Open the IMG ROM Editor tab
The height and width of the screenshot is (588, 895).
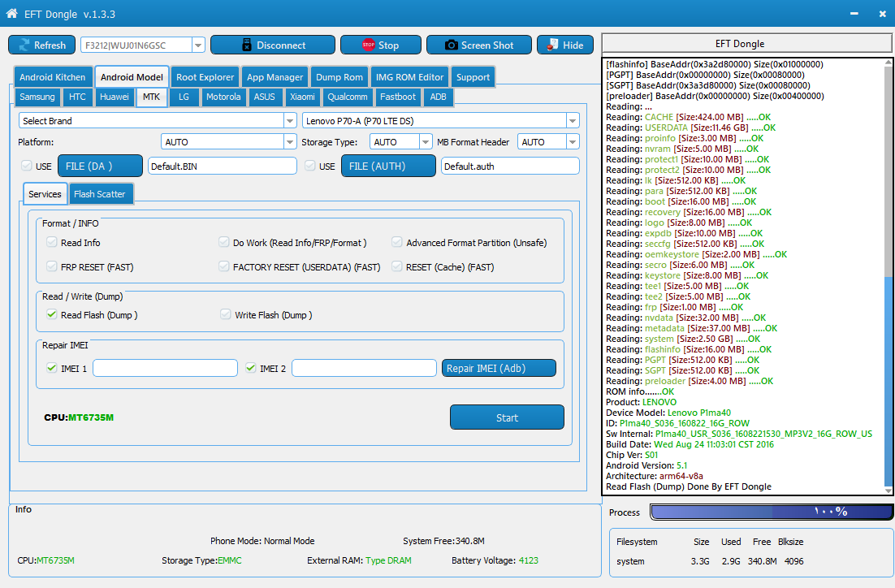(409, 77)
